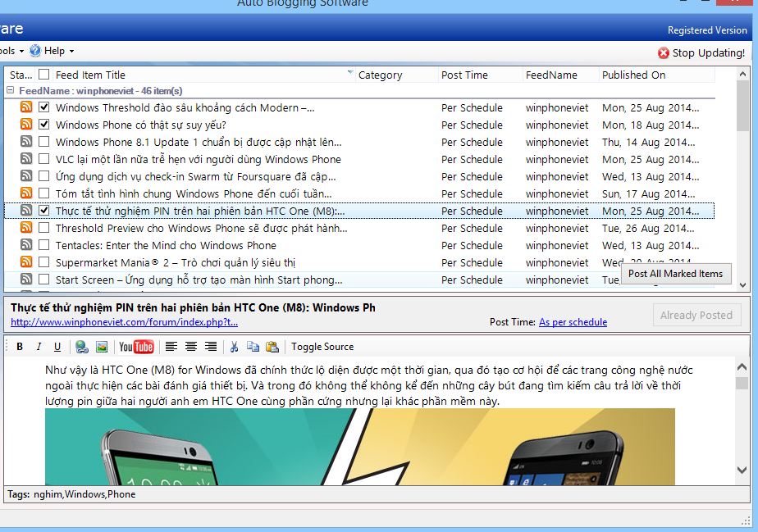
Task: Click Stop Updating! button
Action: (x=701, y=52)
